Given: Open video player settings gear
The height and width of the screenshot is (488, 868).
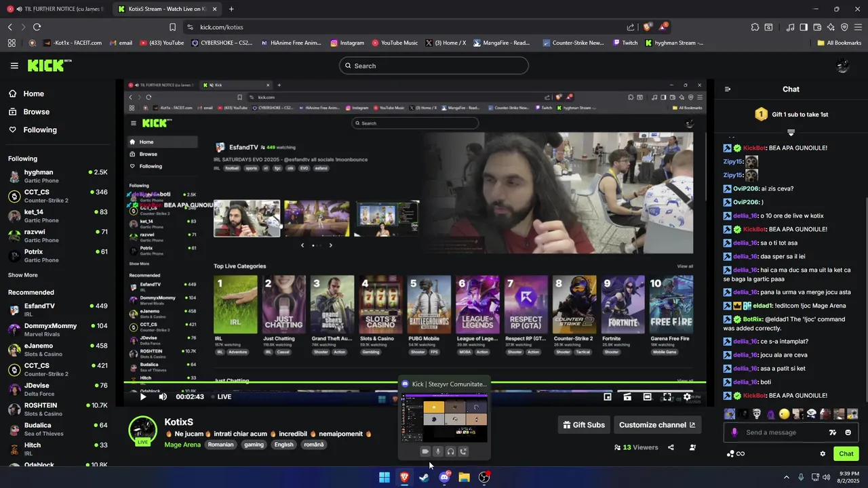Looking at the screenshot, I should 687,397.
